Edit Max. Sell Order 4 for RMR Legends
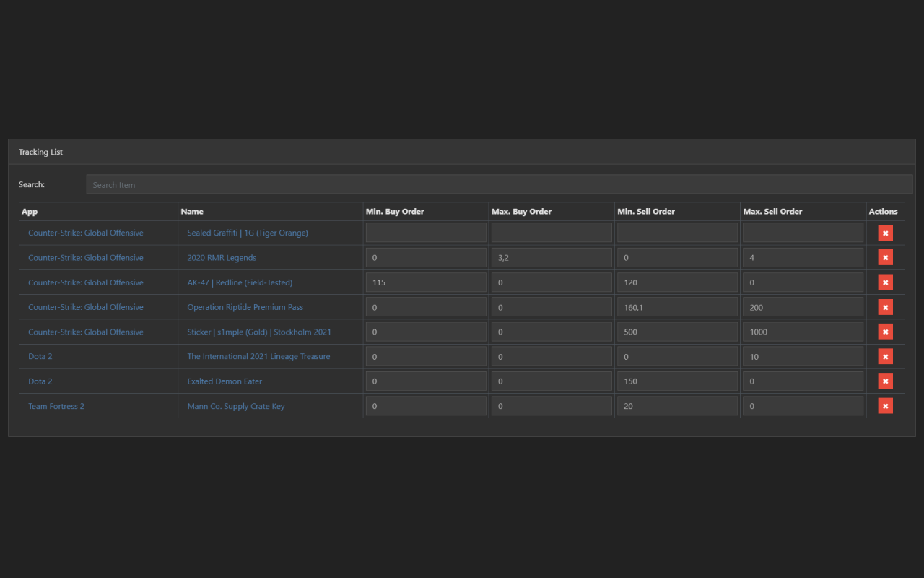Image resolution: width=924 pixels, height=578 pixels. (x=803, y=257)
